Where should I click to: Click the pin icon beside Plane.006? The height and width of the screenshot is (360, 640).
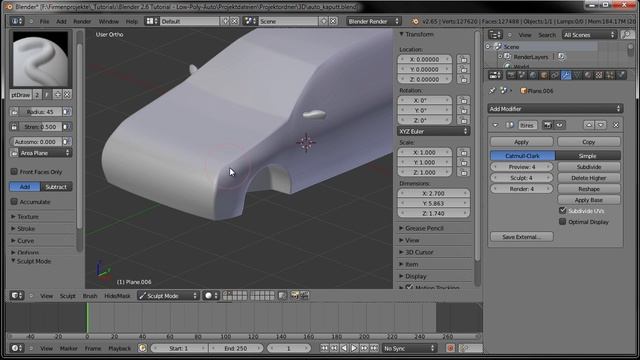[x=493, y=91]
